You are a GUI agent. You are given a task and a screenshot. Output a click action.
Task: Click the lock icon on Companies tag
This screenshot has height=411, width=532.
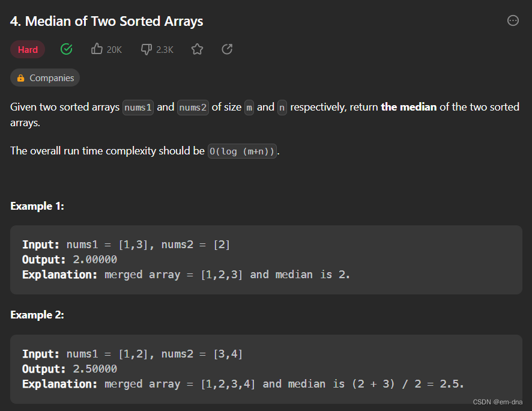20,78
